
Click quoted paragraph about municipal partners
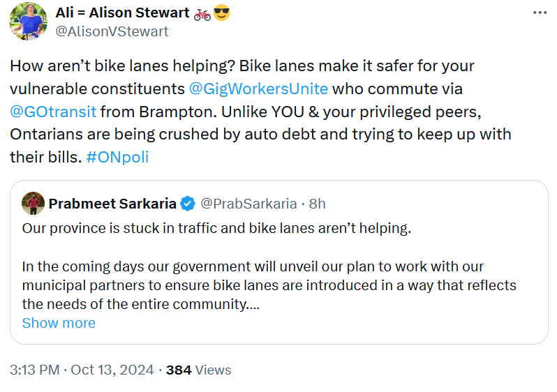(x=253, y=285)
